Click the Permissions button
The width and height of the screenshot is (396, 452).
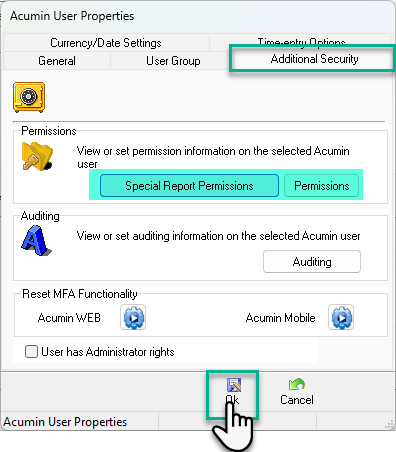point(322,186)
